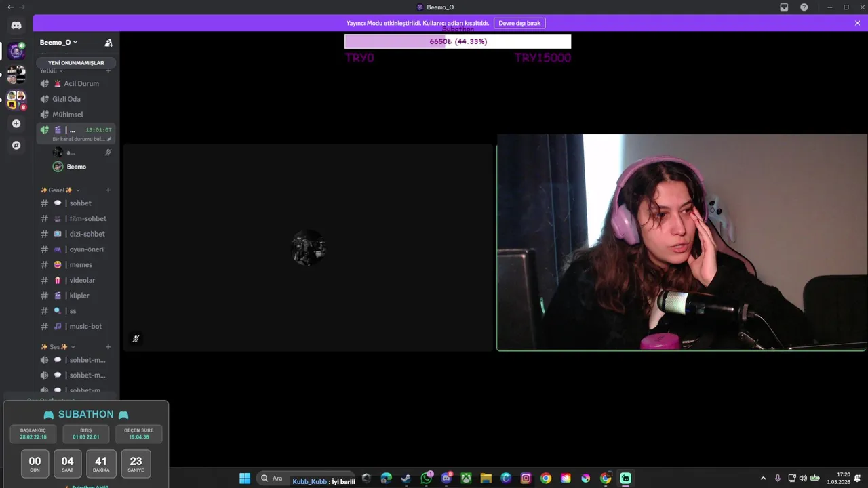Click the Add a Server plus icon
Viewport: 868px width, 488px height.
pyautogui.click(x=16, y=124)
